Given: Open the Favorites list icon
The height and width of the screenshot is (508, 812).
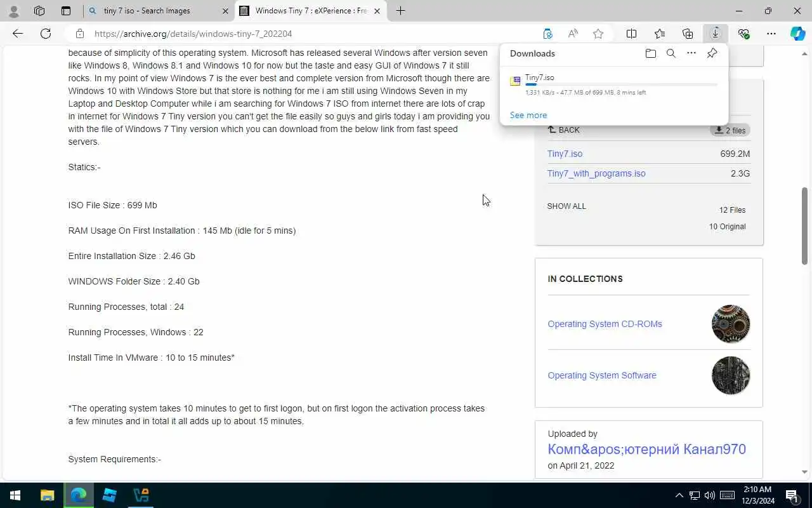Looking at the screenshot, I should pyautogui.click(x=660, y=34).
